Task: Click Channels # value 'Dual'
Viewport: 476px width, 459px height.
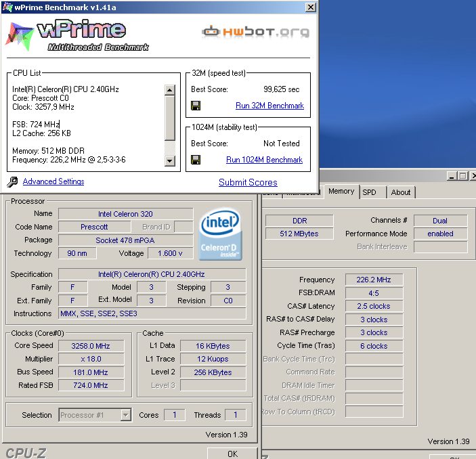Action: tap(440, 221)
